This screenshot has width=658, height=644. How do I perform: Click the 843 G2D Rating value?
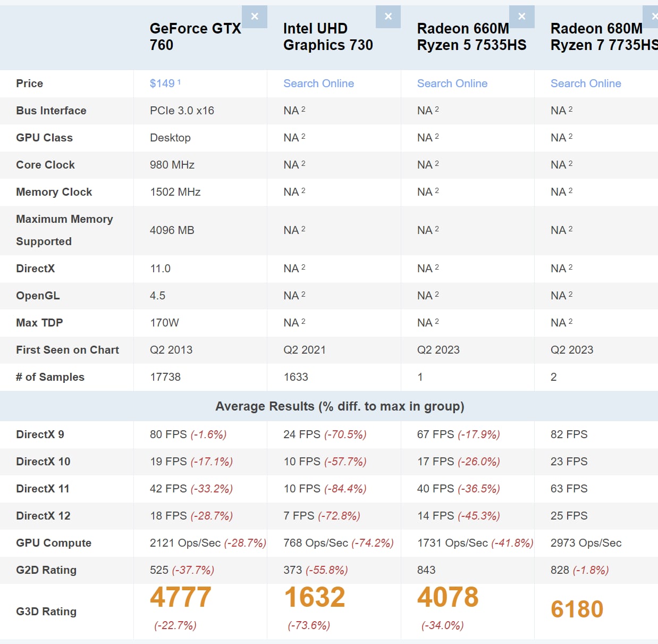click(426, 570)
